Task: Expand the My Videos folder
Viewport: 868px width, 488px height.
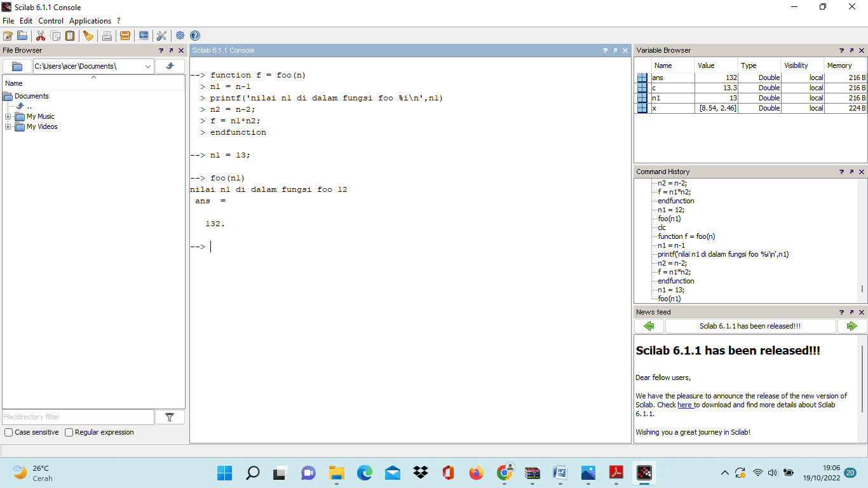Action: tap(8, 127)
